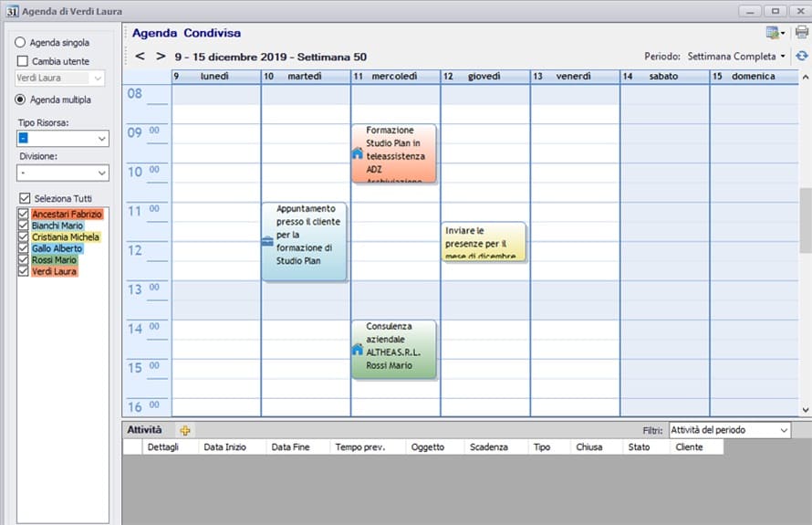Add new activity with plus icon
Screen dimensions: 812x525
pos(185,430)
